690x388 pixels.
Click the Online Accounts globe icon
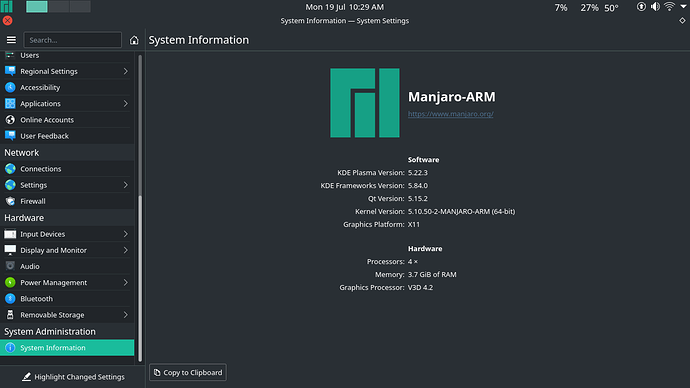coord(10,120)
